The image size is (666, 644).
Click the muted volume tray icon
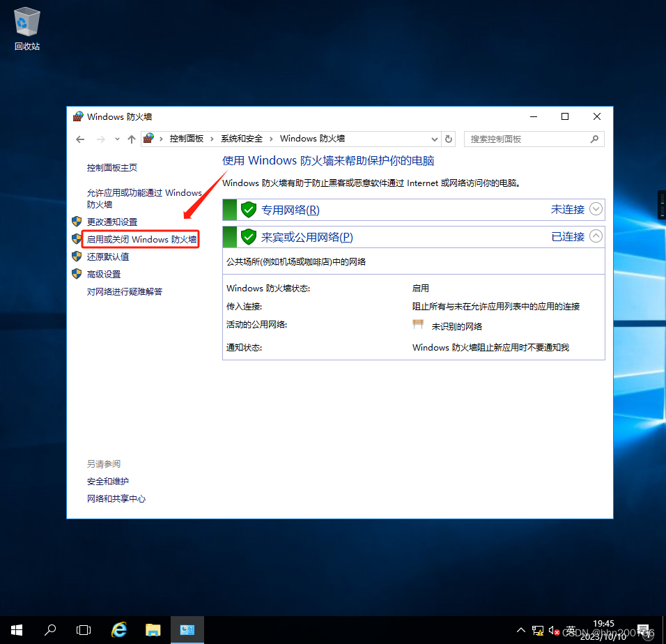[x=554, y=630]
